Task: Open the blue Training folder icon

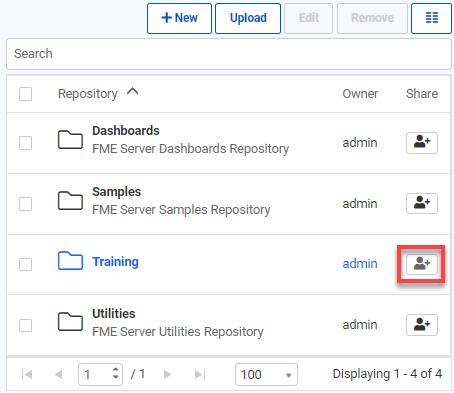Action: coord(70,261)
